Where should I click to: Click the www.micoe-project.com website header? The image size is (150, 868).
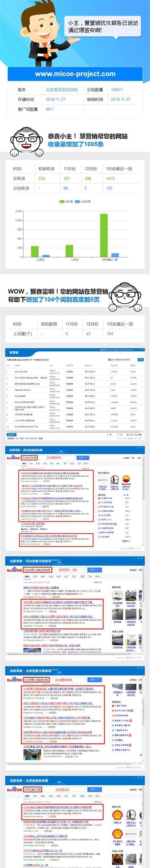75,74
